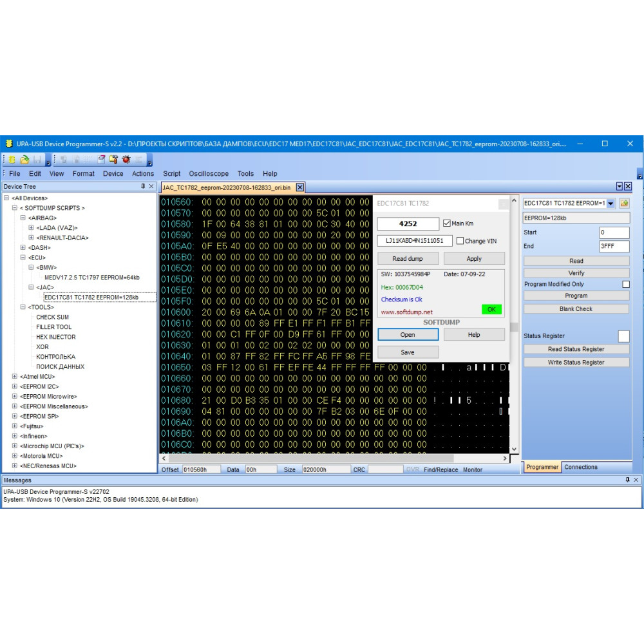The width and height of the screenshot is (644, 644).
Task: Close the Device Tree panel
Action: pyautogui.click(x=151, y=186)
